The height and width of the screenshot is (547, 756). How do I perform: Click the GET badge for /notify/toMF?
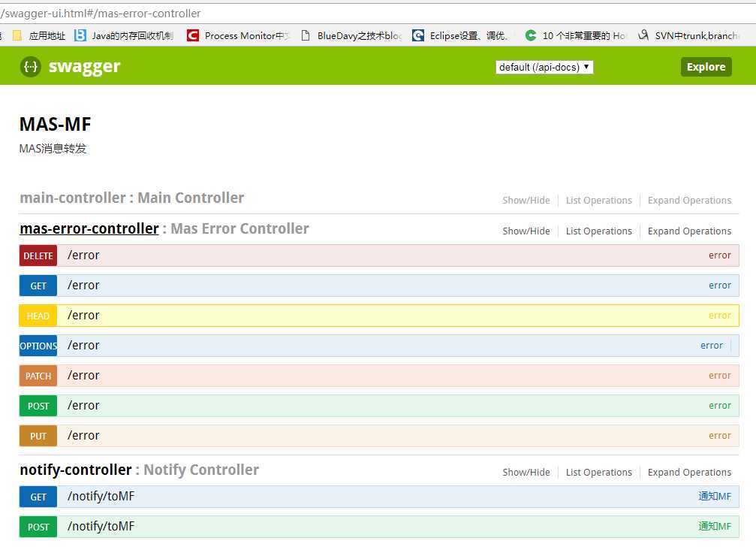(38, 497)
